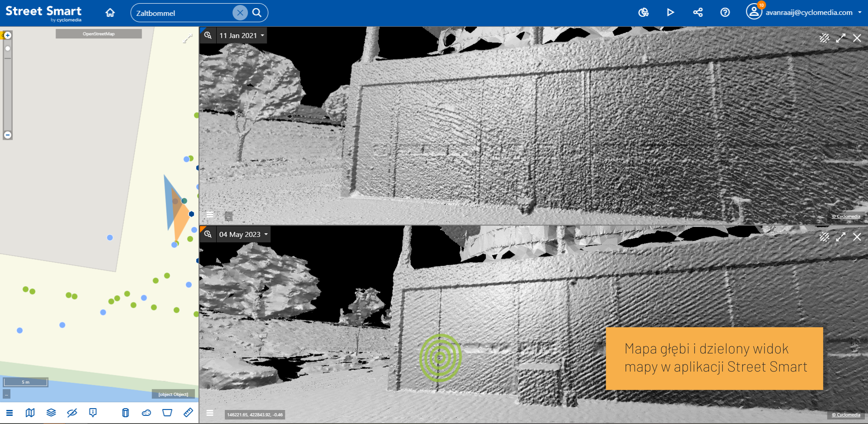Click the teal recording dot in the view cone
Viewport: 868px width, 424px height.
click(x=184, y=201)
